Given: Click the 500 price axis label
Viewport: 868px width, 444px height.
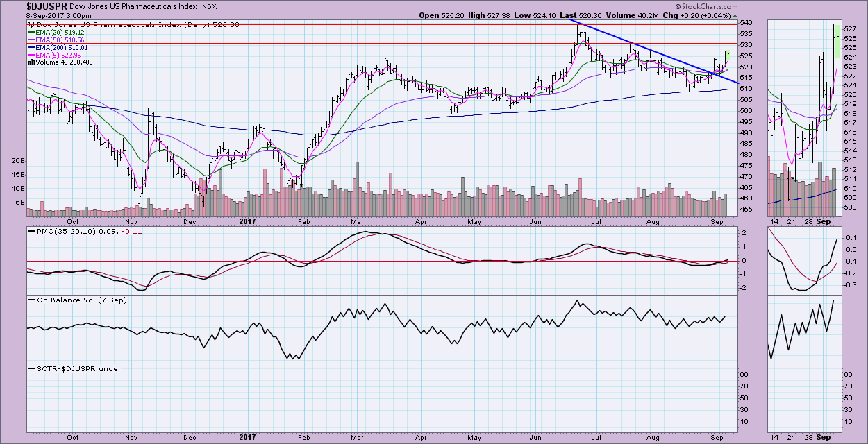Looking at the screenshot, I should 746,110.
